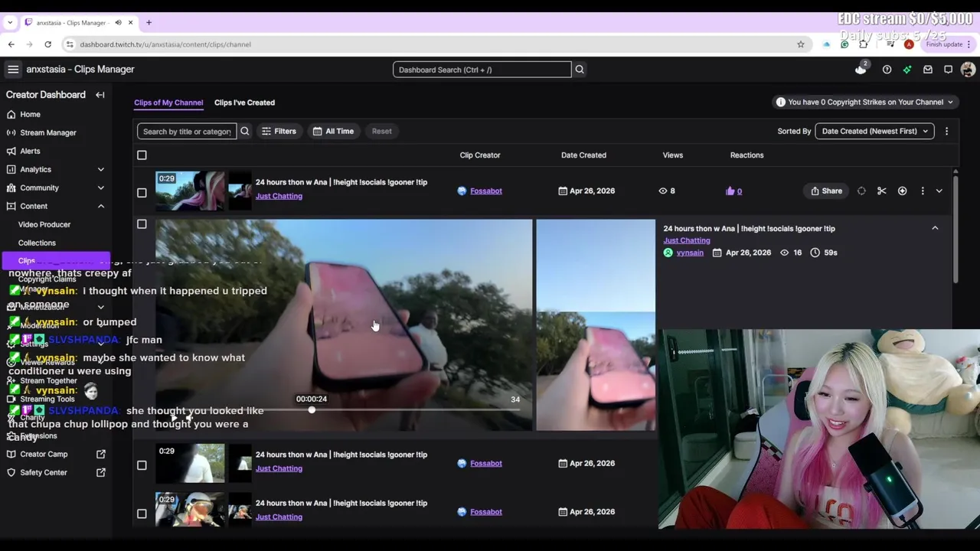Screen dimensions: 980x551
Task: Open the whispers chat bubble icon
Action: point(948,70)
